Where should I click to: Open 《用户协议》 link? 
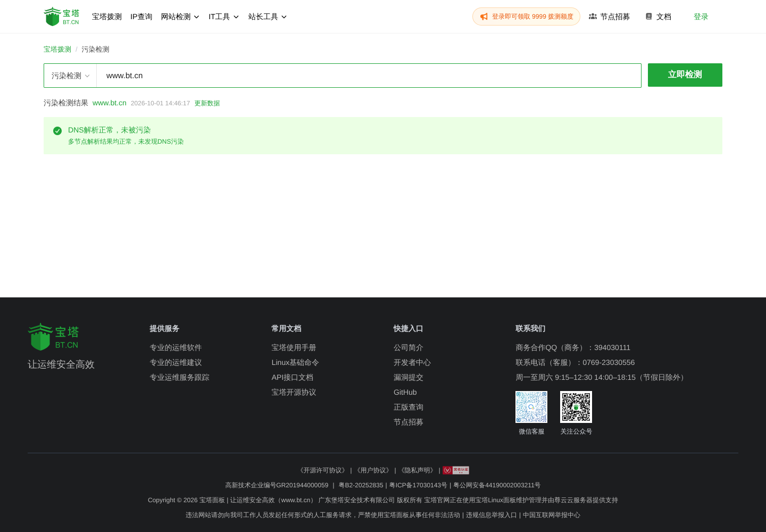pos(373,470)
